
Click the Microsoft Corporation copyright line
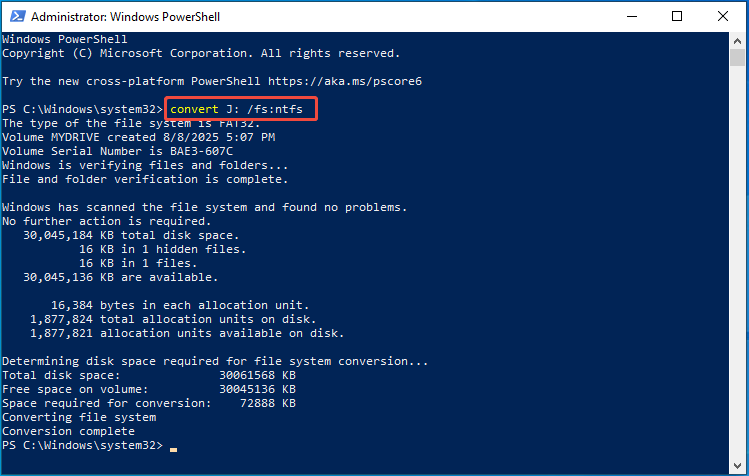click(200, 53)
